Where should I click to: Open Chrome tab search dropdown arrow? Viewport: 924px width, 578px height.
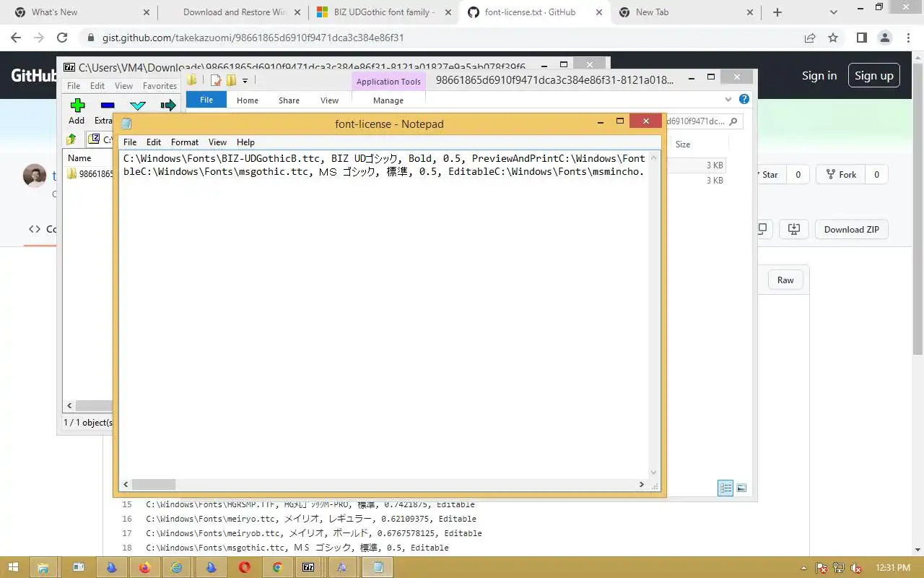(x=834, y=12)
